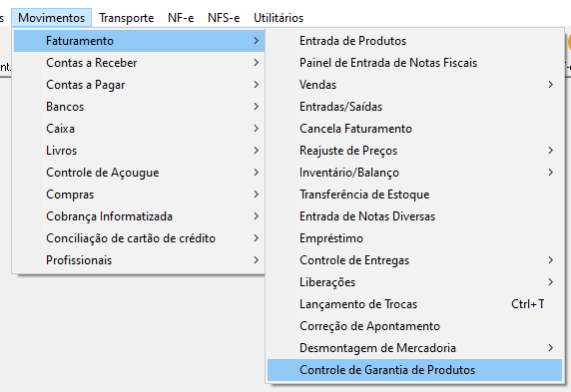The width and height of the screenshot is (571, 392).
Task: Expand Inventário/Balanço submenu
Action: point(415,173)
